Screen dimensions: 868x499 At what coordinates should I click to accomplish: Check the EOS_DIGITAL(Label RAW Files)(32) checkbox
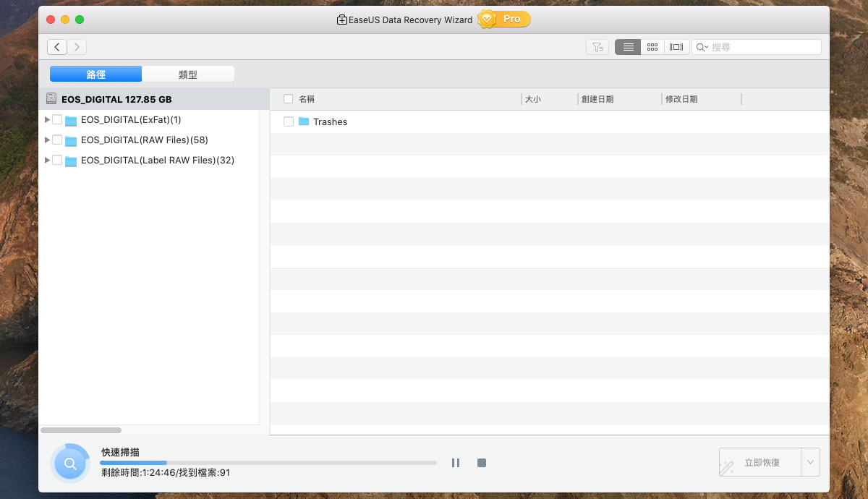[x=57, y=160]
